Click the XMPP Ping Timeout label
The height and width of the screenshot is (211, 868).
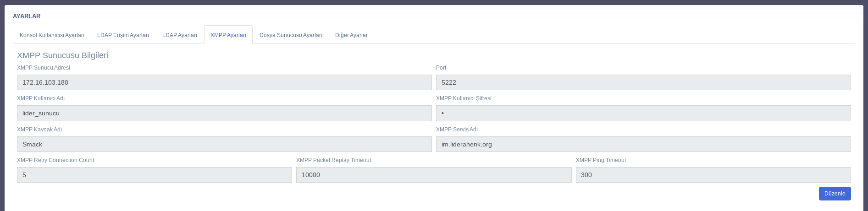[x=601, y=160]
